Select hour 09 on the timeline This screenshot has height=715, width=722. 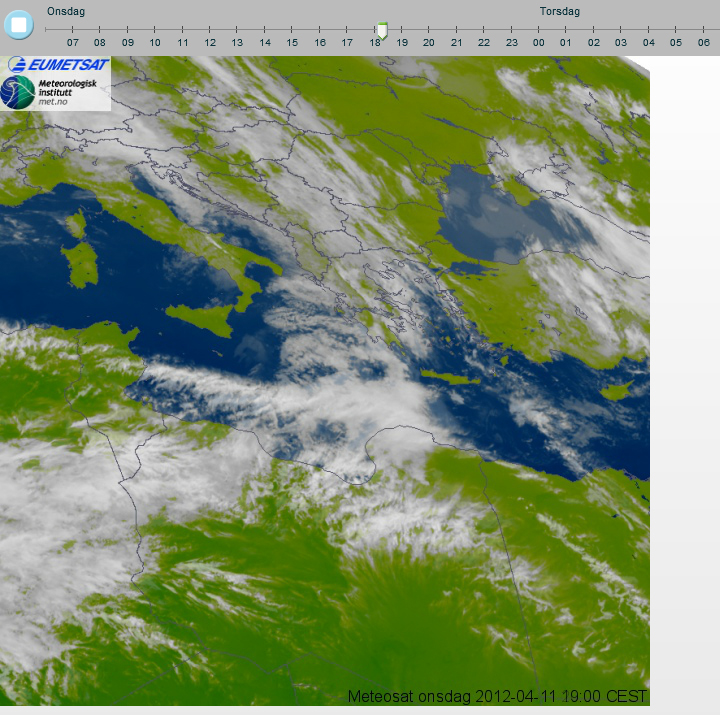click(x=128, y=42)
